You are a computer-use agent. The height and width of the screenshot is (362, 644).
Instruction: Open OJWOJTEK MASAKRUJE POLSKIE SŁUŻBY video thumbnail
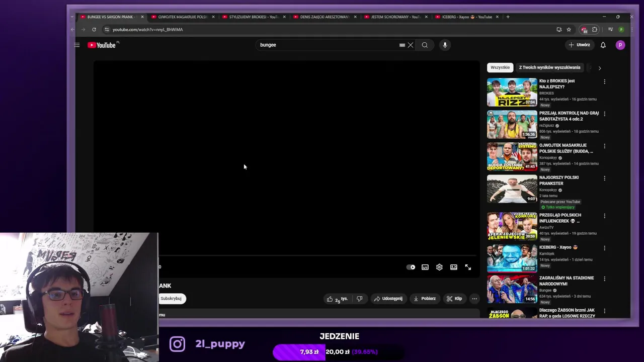tap(512, 156)
